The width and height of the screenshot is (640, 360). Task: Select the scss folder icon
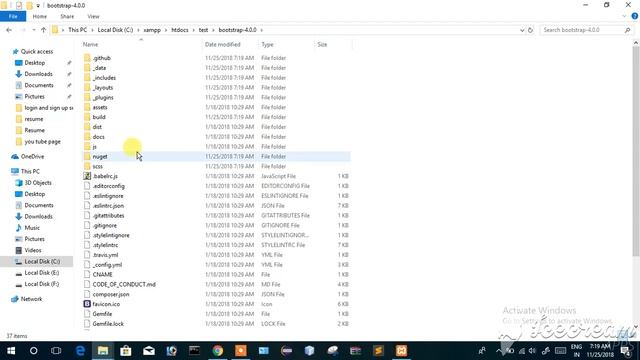[x=87, y=166]
